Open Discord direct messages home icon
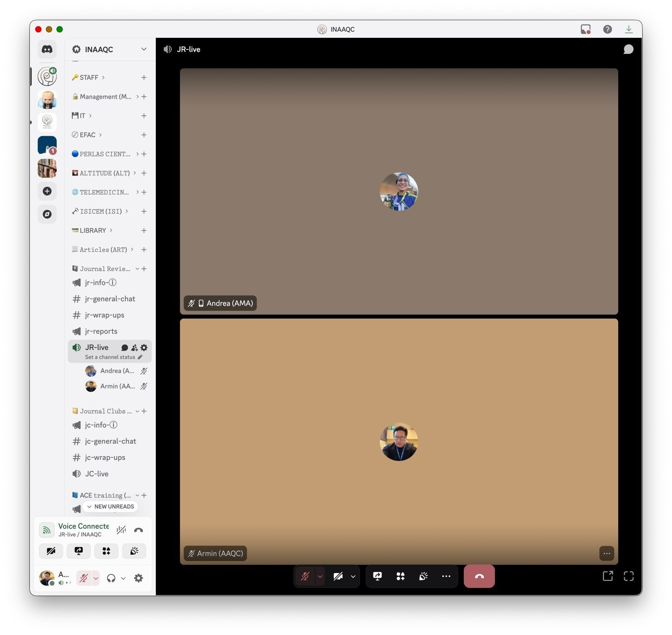672x635 pixels. [x=47, y=50]
